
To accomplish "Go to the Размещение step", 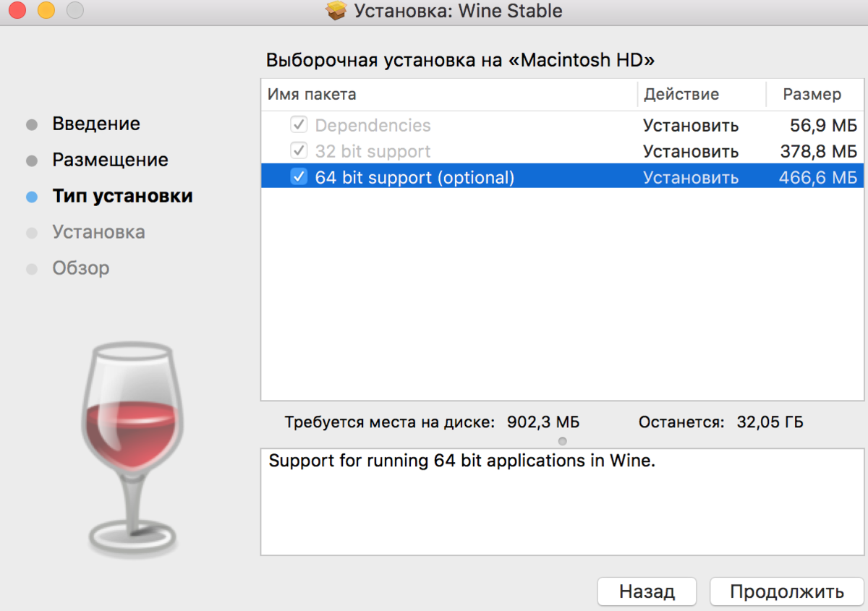I will point(110,160).
